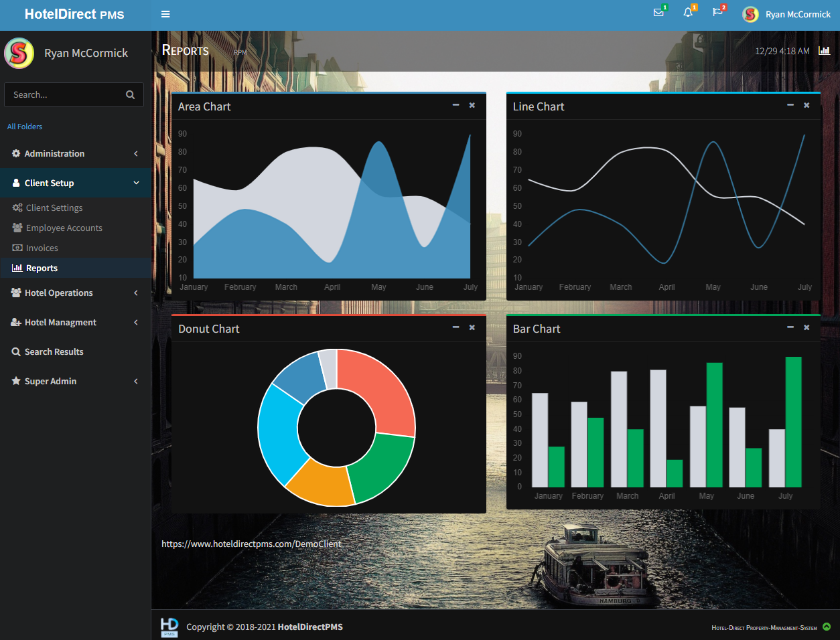Click the scroll-to-top green arrow icon
The height and width of the screenshot is (640, 840).
click(x=827, y=627)
